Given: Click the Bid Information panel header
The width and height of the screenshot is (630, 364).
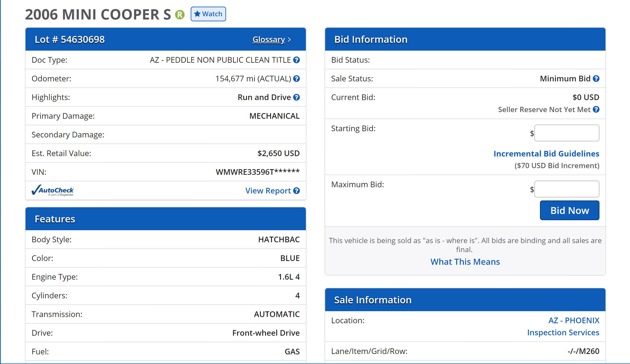Looking at the screenshot, I should pyautogui.click(x=465, y=39).
